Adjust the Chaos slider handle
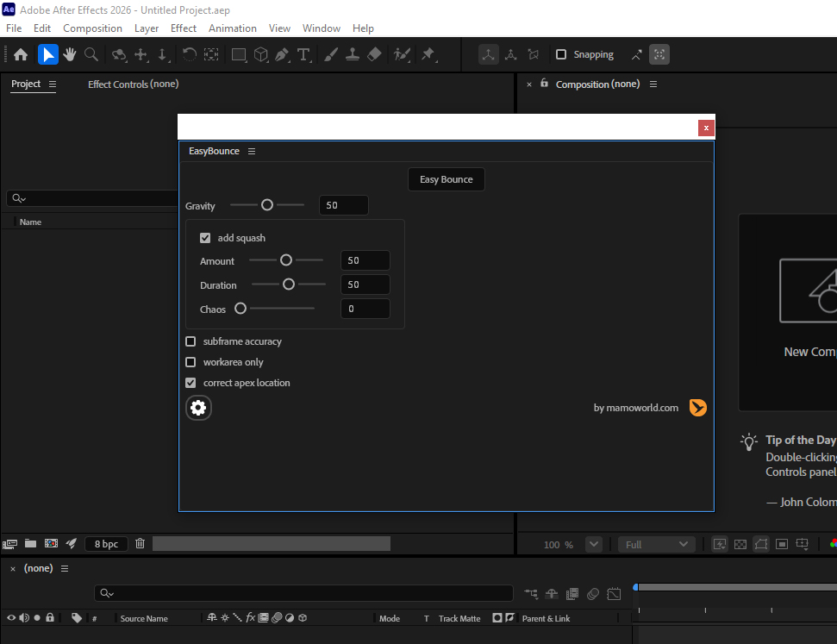The width and height of the screenshot is (837, 644). coord(240,308)
